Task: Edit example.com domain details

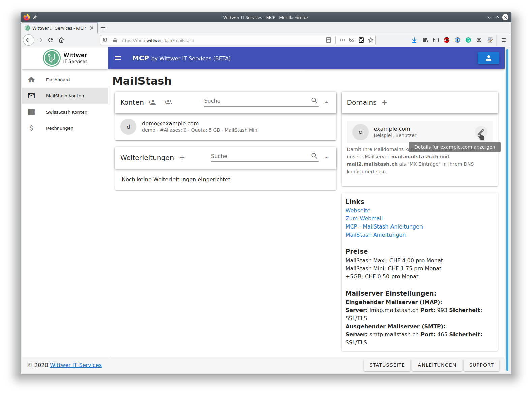Action: [481, 132]
